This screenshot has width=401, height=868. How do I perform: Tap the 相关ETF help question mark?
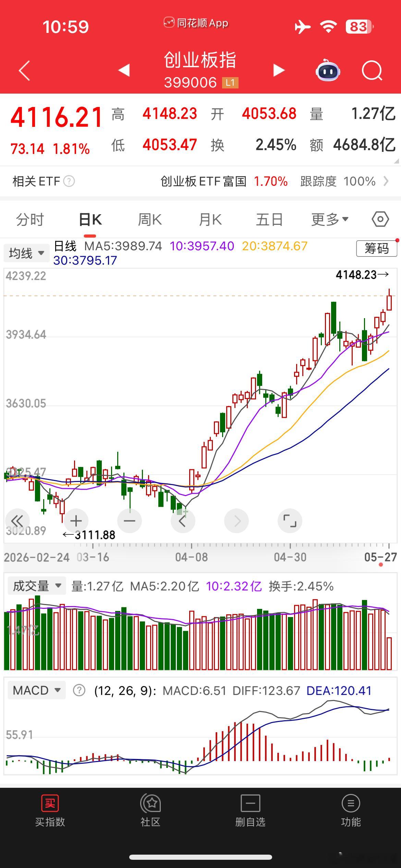pos(69,181)
